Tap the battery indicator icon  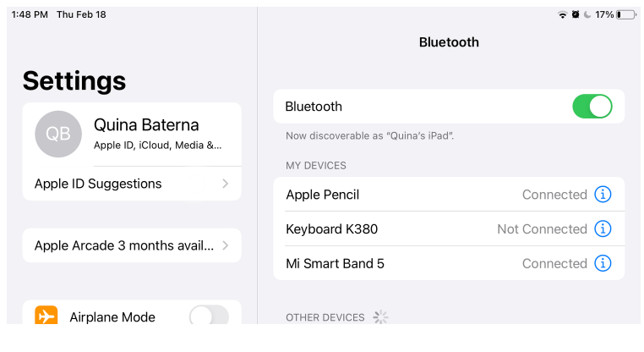coord(626,14)
